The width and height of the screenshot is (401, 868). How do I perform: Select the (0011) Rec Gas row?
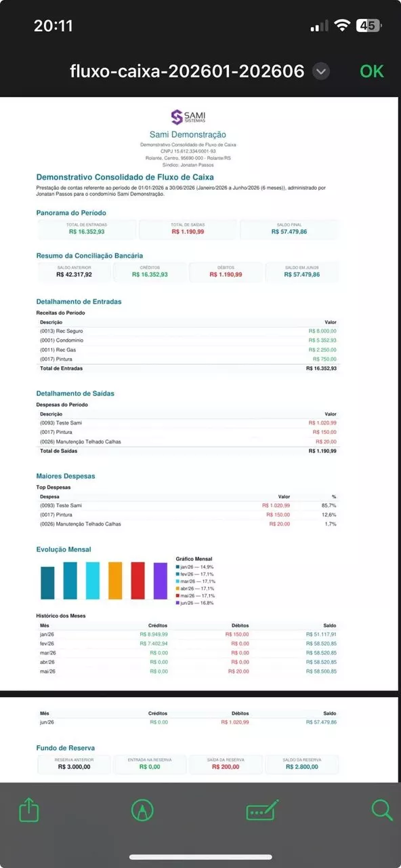pos(188,349)
